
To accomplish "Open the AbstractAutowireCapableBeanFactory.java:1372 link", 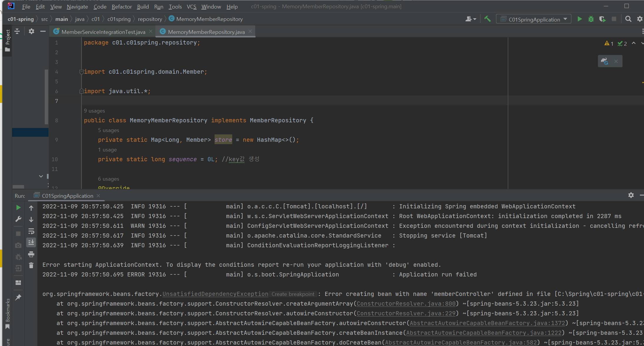I will [487, 323].
